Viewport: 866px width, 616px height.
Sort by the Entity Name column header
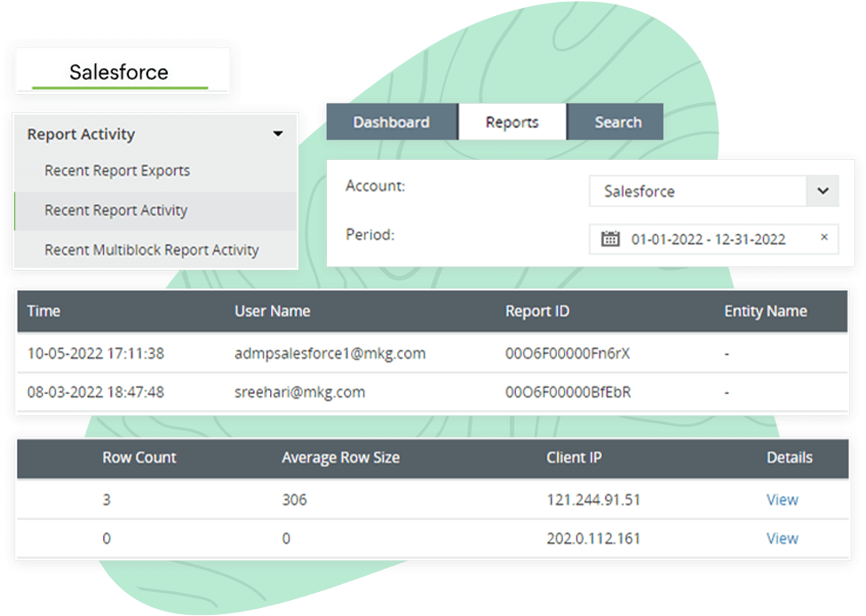tap(766, 311)
